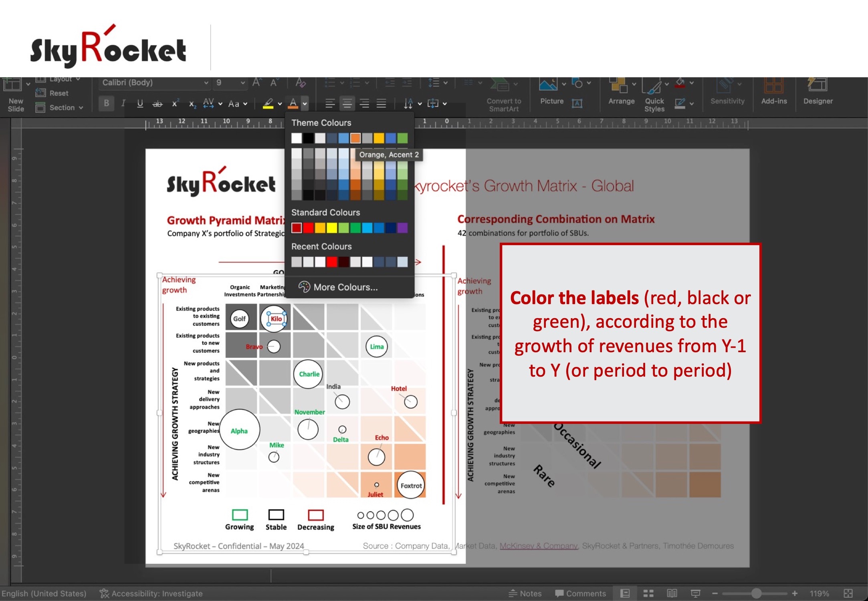Viewport: 868px width, 601px height.
Task: Apply superscript formatting
Action: click(175, 104)
